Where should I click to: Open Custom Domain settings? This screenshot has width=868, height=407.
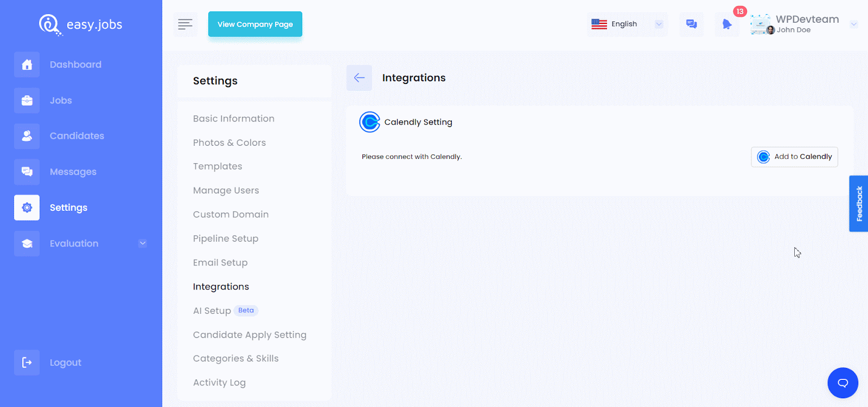click(x=231, y=215)
